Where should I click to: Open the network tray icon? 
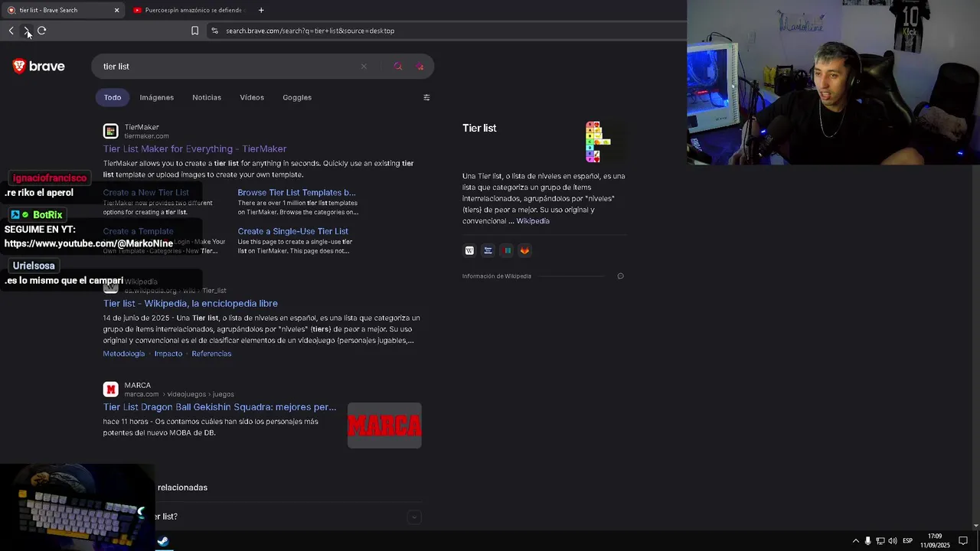point(880,541)
